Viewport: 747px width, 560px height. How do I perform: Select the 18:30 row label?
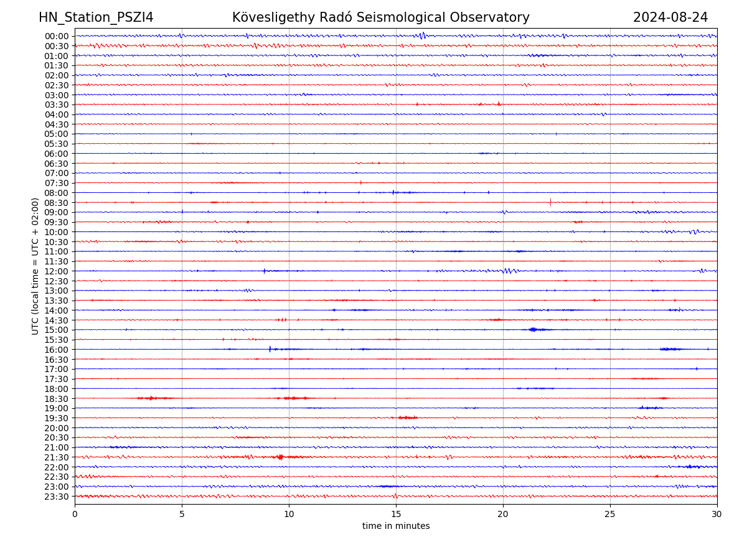[57, 399]
